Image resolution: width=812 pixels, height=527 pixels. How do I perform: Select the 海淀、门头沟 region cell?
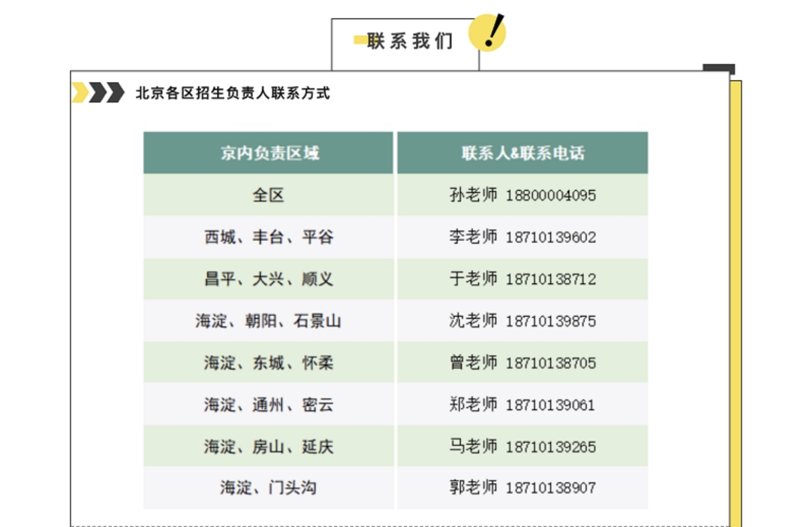269,488
